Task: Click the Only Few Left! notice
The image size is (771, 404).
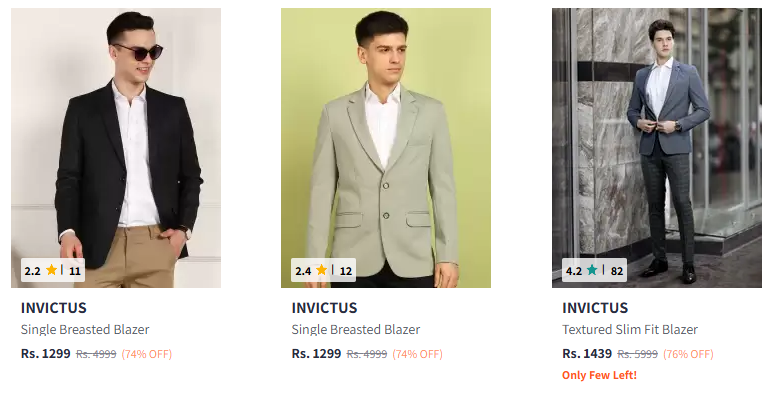Action: point(599,375)
